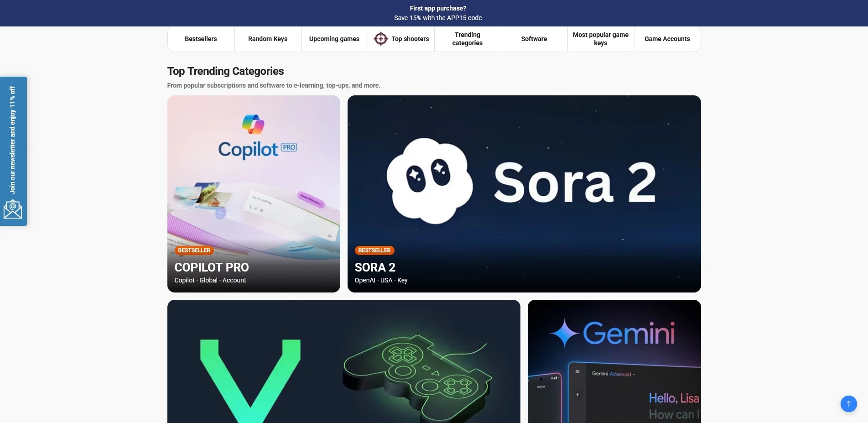Open the Random Keys section
The height and width of the screenshot is (423, 868).
click(267, 39)
